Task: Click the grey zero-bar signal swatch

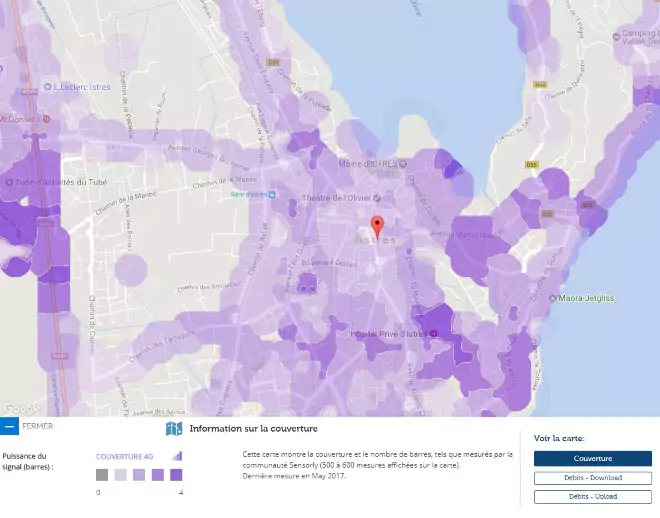Action: (x=101, y=475)
